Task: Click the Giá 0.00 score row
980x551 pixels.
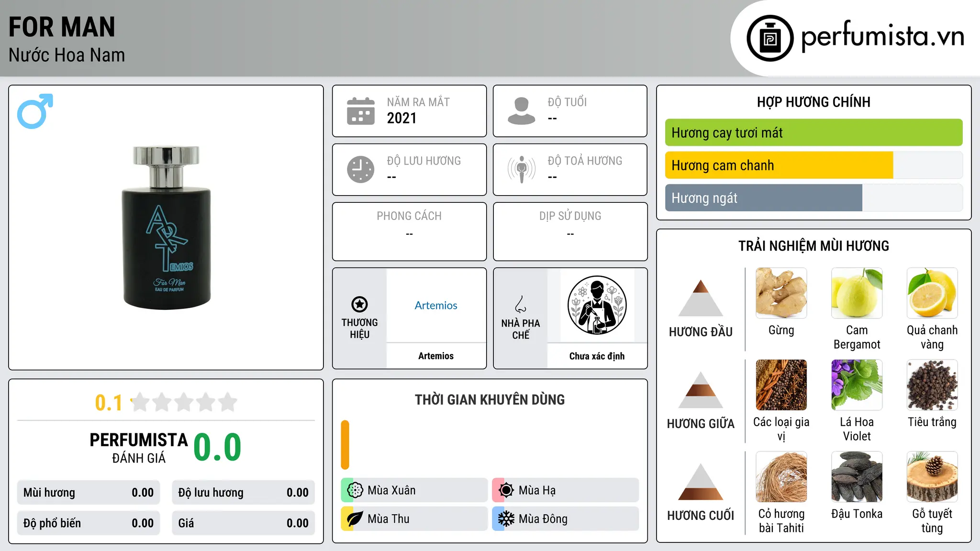Action: pos(243,523)
